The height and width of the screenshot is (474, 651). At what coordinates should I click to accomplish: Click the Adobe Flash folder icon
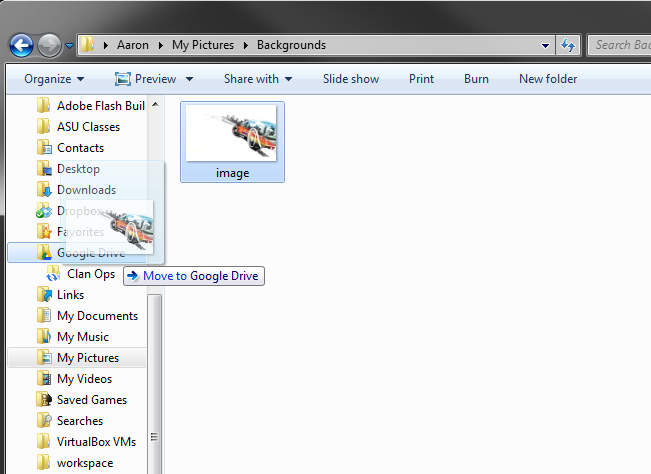coord(44,105)
